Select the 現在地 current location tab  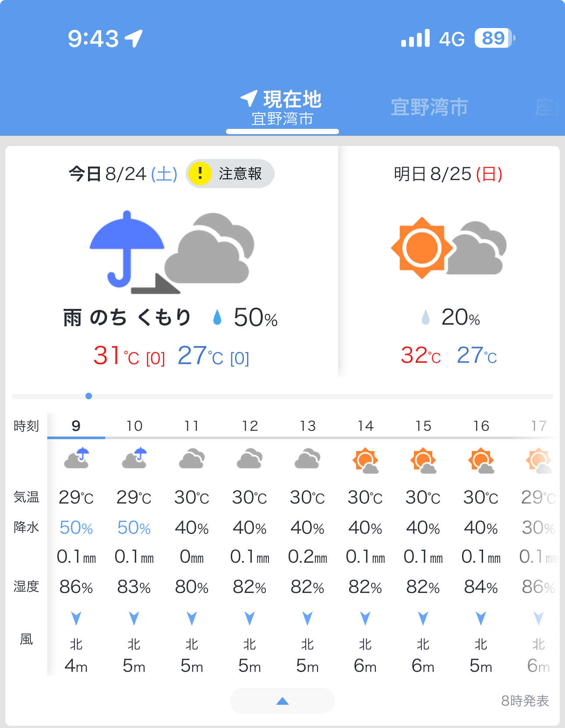[282, 108]
